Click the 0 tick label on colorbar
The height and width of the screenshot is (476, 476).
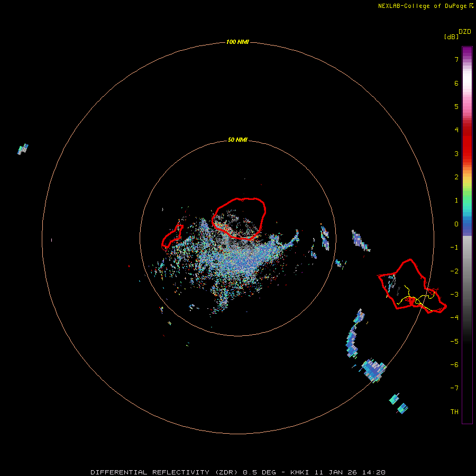456,224
